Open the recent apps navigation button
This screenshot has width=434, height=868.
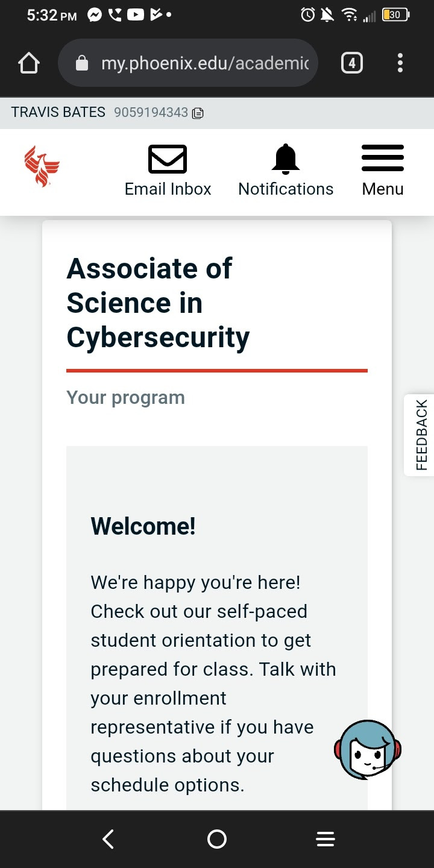(x=325, y=839)
